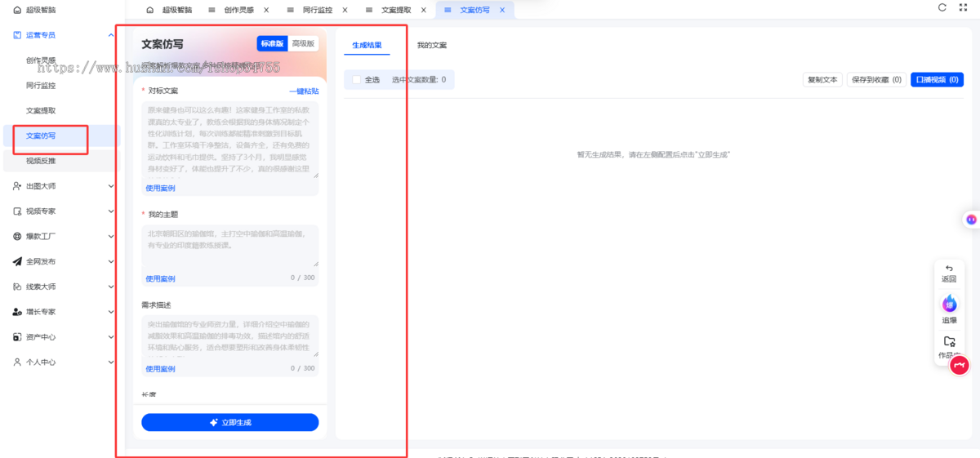
Task: Click the 运营专员 sidebar icon
Action: tap(17, 35)
